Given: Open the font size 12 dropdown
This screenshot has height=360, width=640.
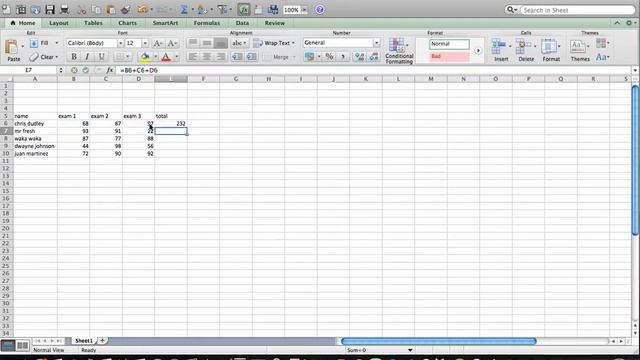Looking at the screenshot, I should click(144, 43).
